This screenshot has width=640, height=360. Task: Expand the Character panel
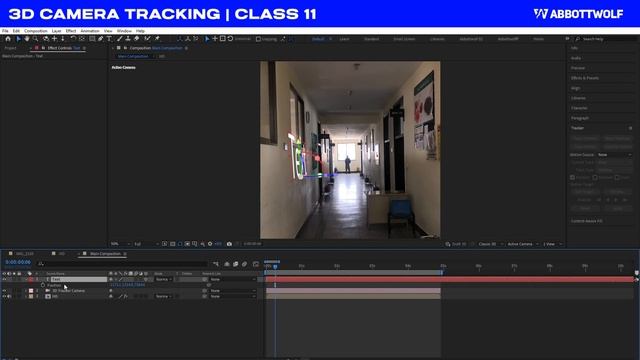[579, 108]
